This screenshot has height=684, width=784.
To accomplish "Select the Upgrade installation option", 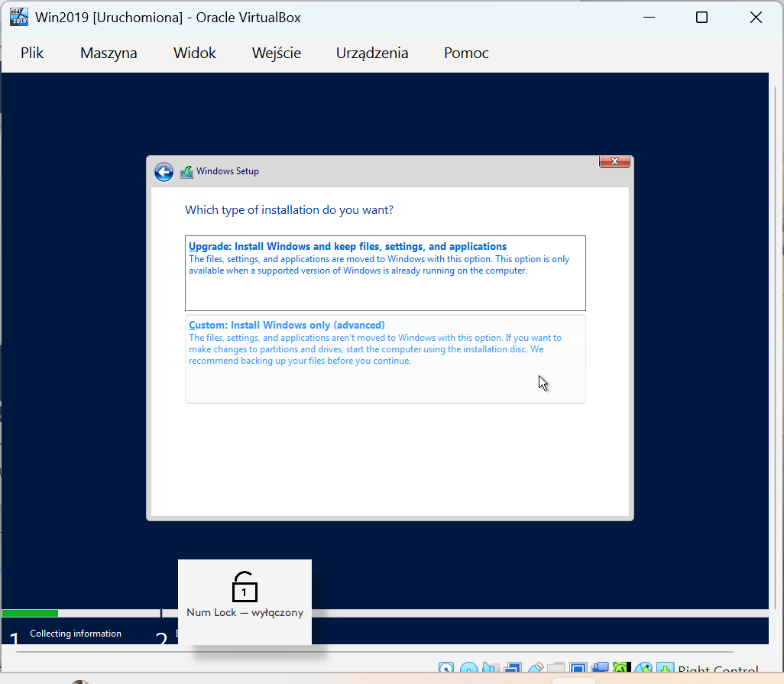I will [x=384, y=271].
